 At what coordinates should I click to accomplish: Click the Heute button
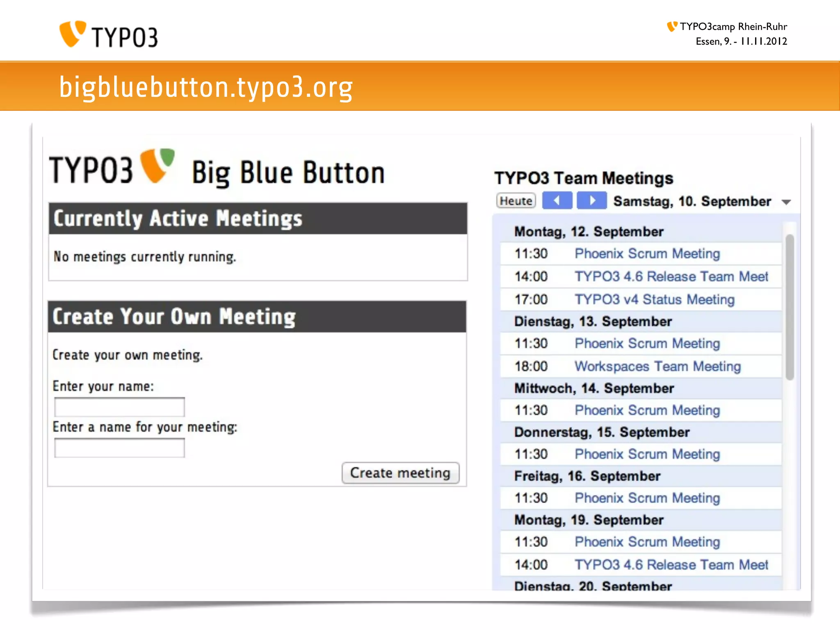516,201
